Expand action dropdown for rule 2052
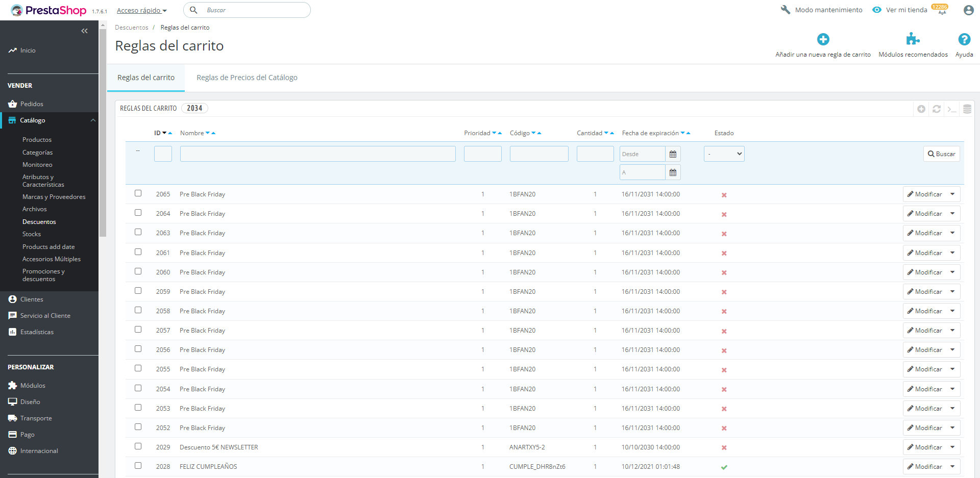 952,428
